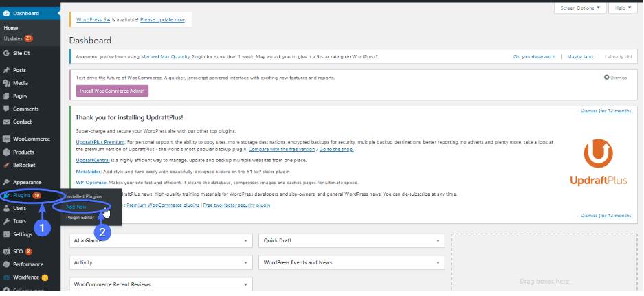
Task: Click the Media library icon
Action: coord(7,83)
